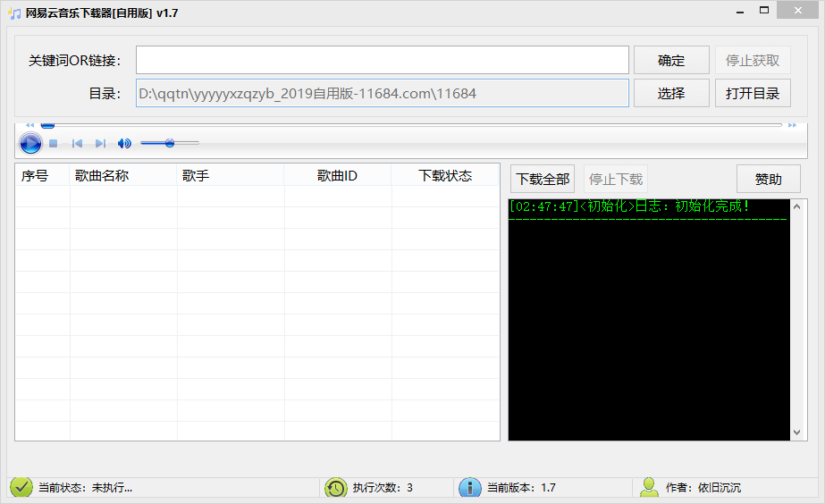Confirm with the 确定 button
This screenshot has height=504, width=825.
coord(671,61)
